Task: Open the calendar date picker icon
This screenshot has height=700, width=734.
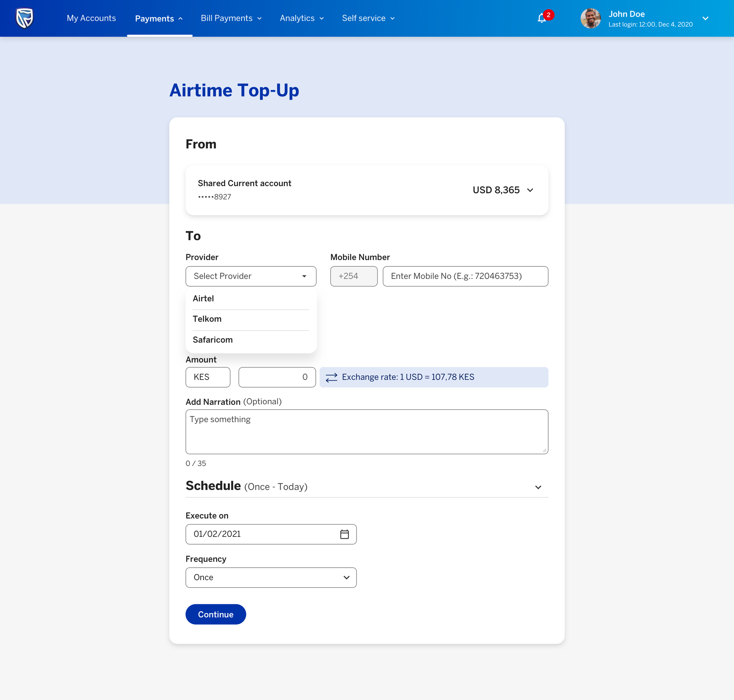Action: pyautogui.click(x=344, y=534)
